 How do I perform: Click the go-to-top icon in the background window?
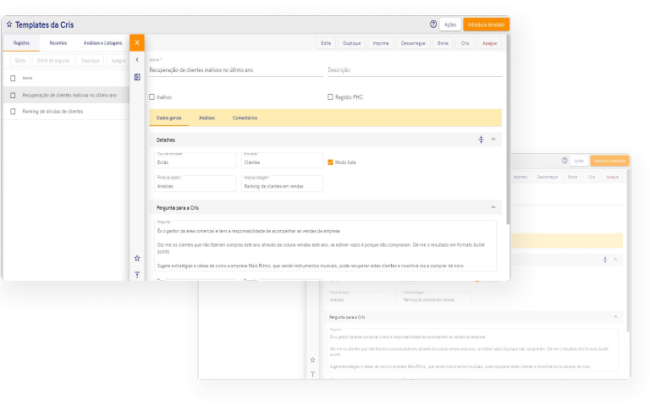pos(313,374)
